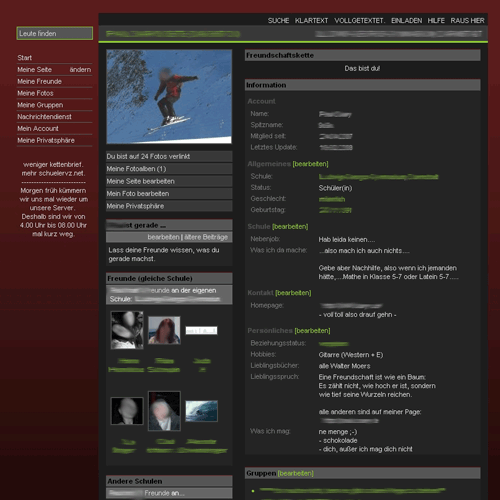
Task: Edit Gruppen via its bearbeiten link
Action: (x=296, y=473)
